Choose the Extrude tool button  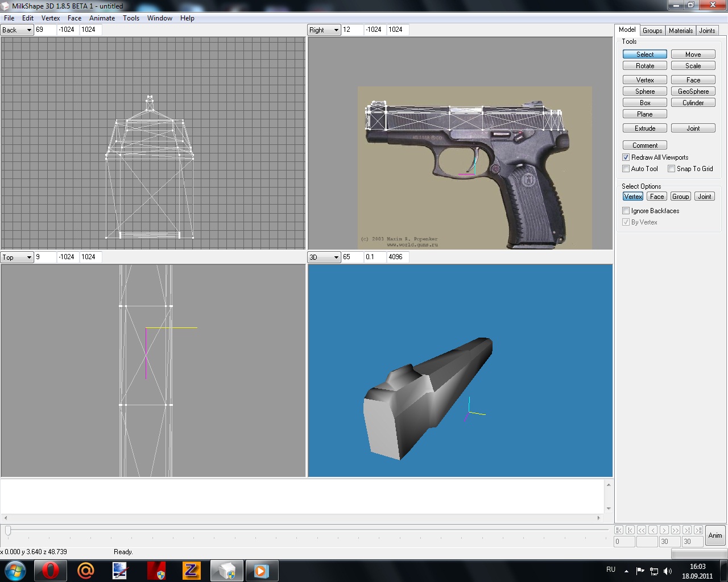coord(644,128)
